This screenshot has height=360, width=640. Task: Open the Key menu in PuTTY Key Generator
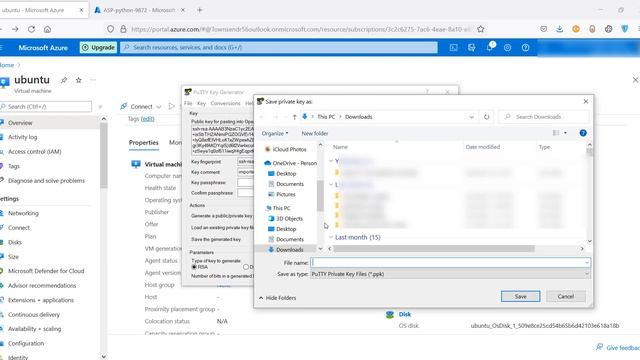click(201, 103)
